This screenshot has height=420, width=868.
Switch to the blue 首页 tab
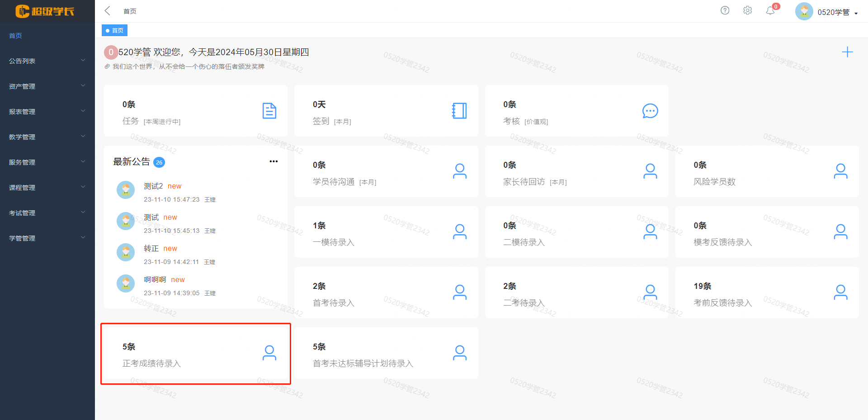point(115,30)
